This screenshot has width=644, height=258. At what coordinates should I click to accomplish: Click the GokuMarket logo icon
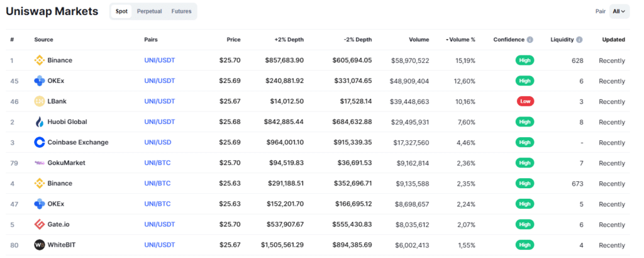click(x=40, y=162)
